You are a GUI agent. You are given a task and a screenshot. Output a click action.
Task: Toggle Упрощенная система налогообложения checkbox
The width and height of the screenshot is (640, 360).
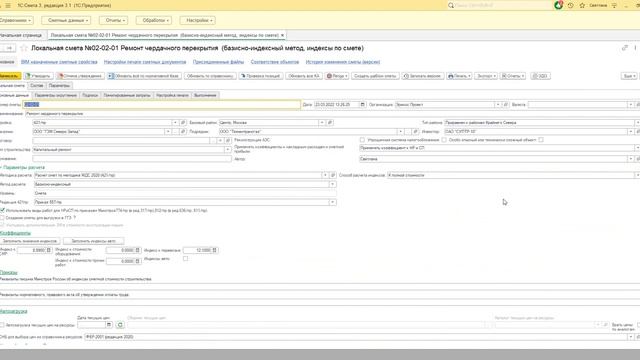tap(444, 140)
